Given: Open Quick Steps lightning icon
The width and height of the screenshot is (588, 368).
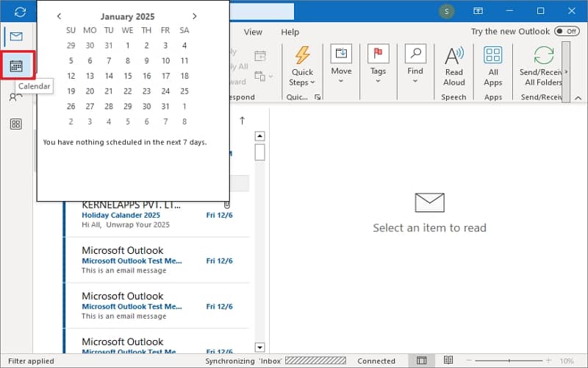Looking at the screenshot, I should [302, 55].
